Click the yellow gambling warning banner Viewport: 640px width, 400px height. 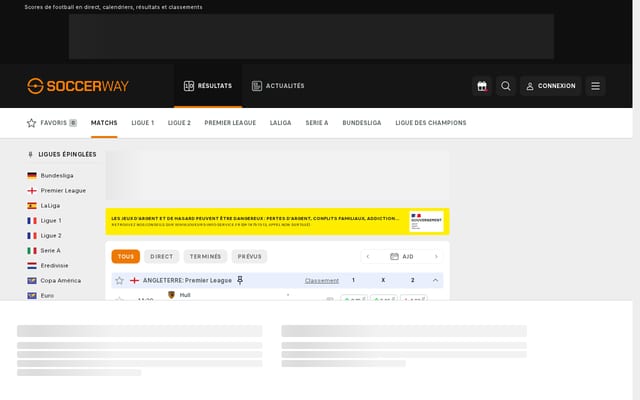coord(278,222)
